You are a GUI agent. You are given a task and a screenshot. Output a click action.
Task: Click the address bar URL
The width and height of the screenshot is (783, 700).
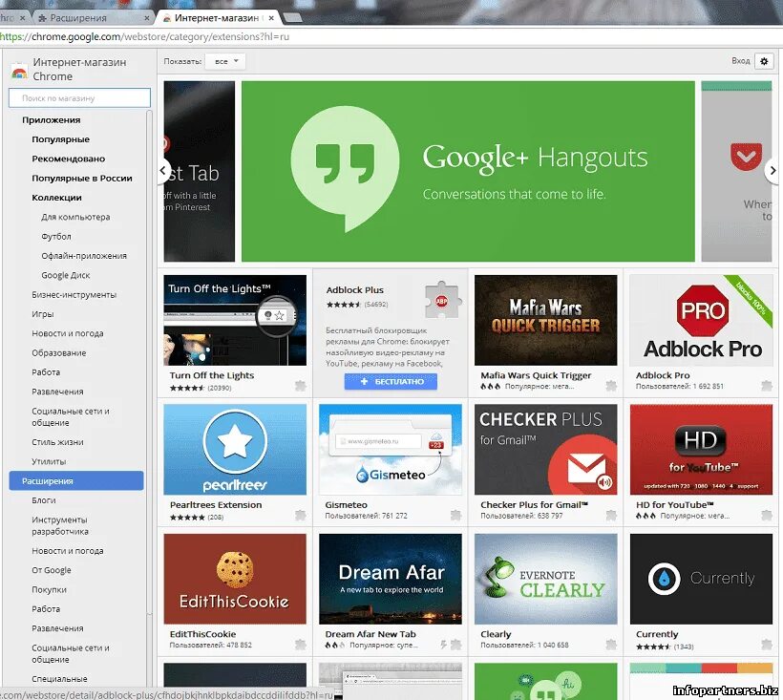tap(145, 36)
